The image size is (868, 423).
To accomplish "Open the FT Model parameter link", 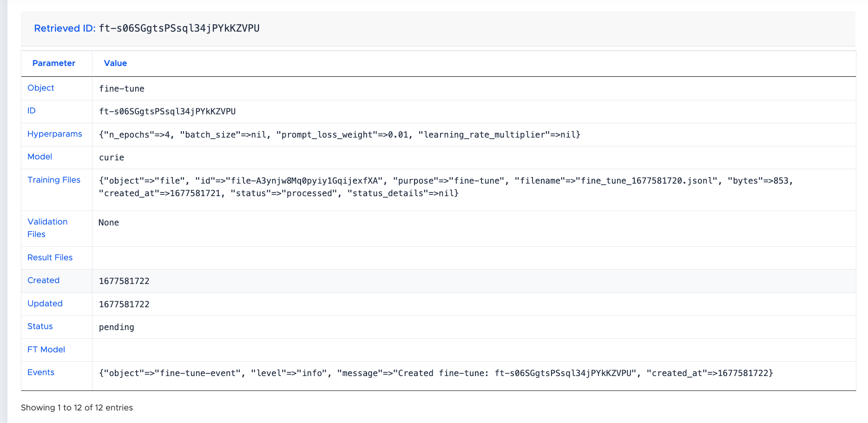I will [46, 350].
